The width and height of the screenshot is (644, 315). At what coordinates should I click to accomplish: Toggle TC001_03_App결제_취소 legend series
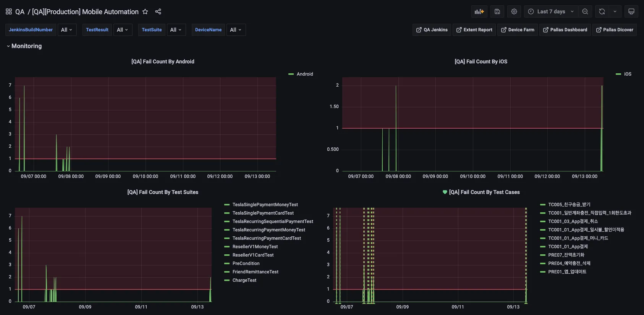(x=573, y=221)
